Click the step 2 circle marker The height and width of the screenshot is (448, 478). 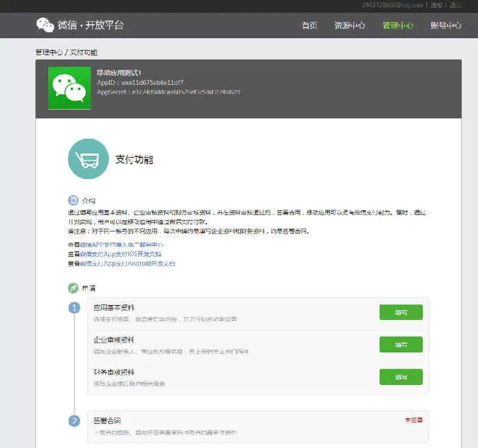click(74, 421)
